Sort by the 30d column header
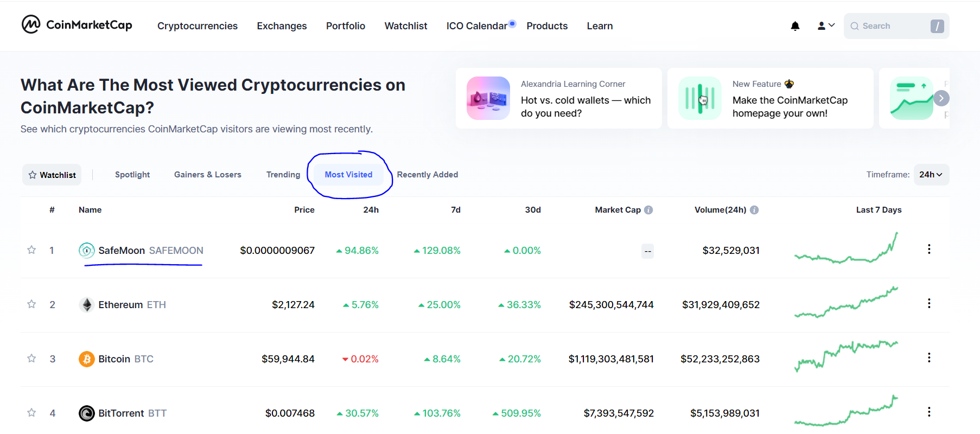 click(x=533, y=210)
